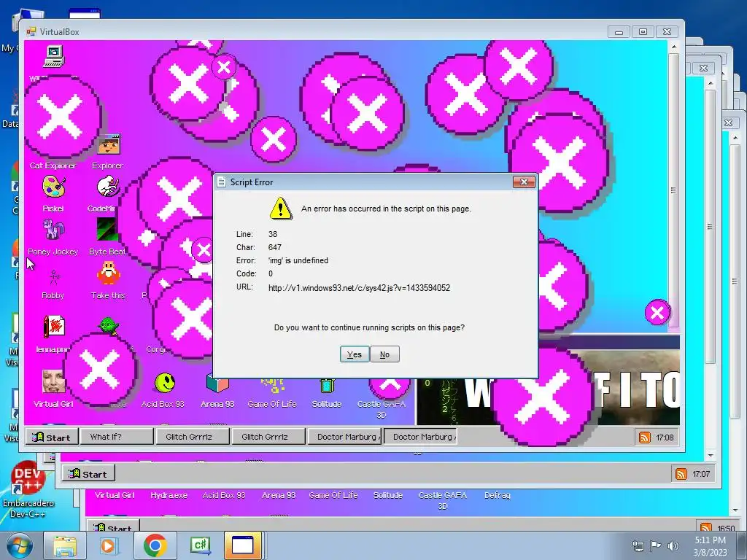This screenshot has height=560, width=747.
Task: Click the 'img' is undefined error text
Action: pyautogui.click(x=298, y=260)
